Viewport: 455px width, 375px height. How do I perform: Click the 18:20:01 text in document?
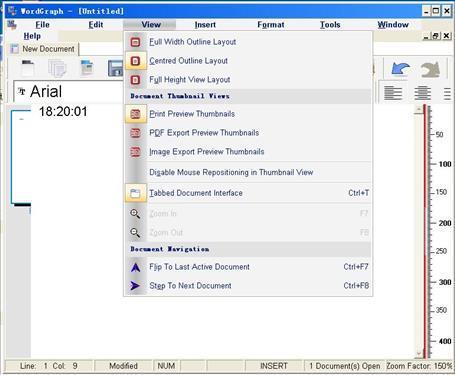pos(63,111)
